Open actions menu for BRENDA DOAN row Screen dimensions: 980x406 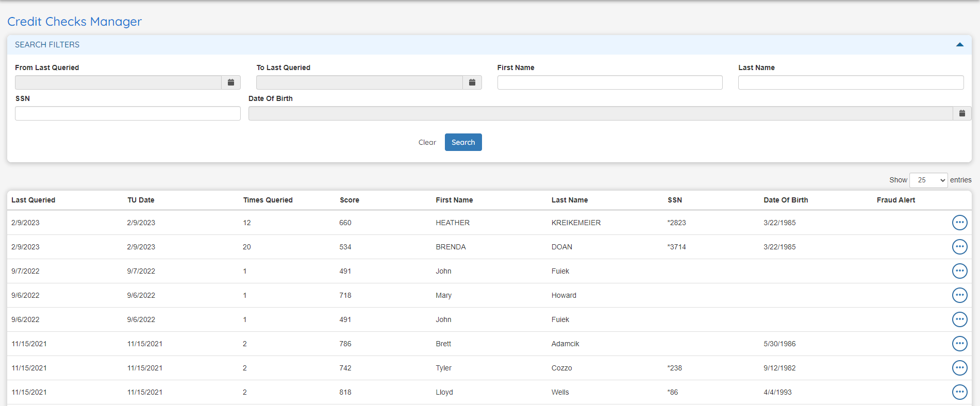959,247
